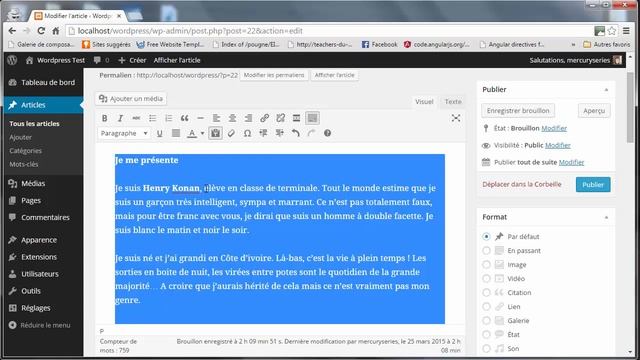This screenshot has width=640, height=360.
Task: Align text to the right
Action: point(248,118)
